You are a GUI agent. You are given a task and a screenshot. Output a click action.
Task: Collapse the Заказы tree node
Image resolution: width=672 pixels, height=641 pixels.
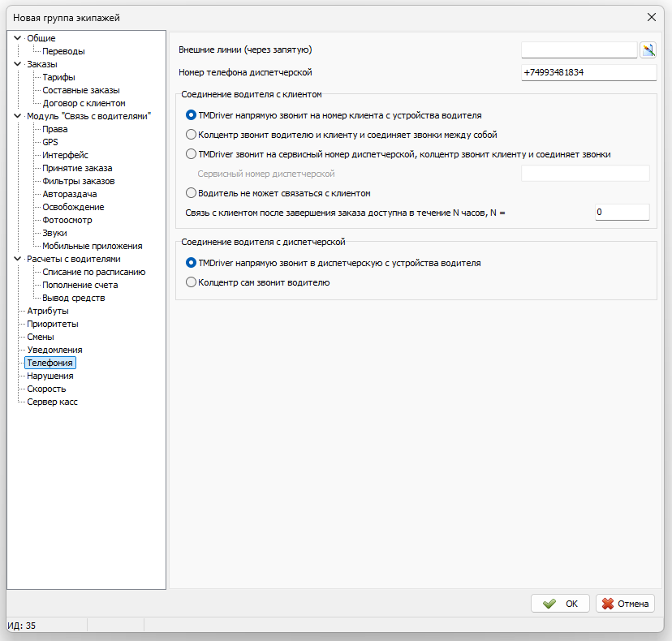(18, 64)
